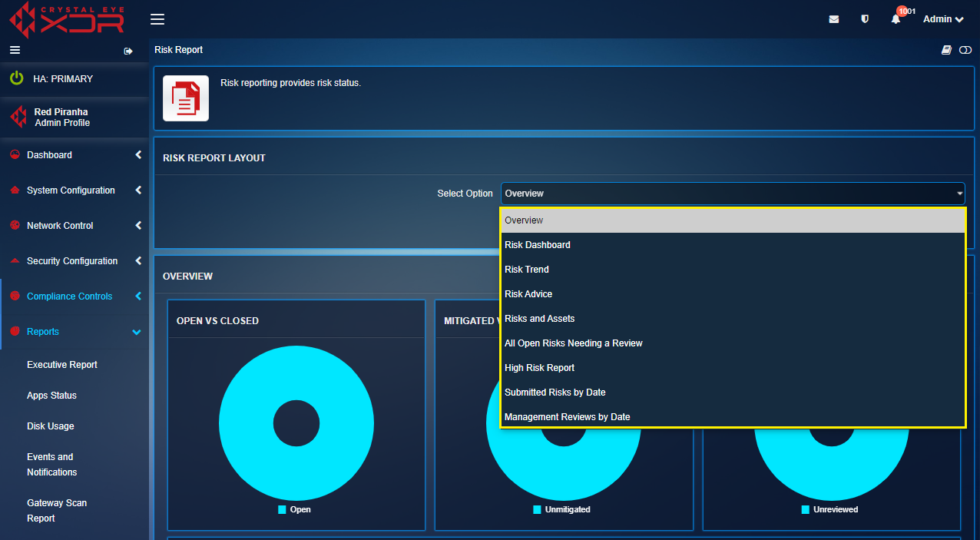980x540 pixels.
Task: Open Gateway Scan Report
Action: click(57, 511)
